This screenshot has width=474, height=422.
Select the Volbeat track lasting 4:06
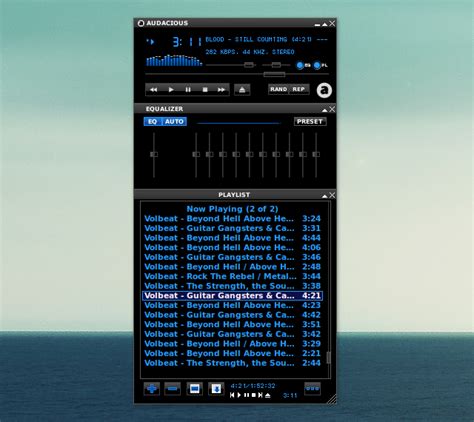coord(232,248)
